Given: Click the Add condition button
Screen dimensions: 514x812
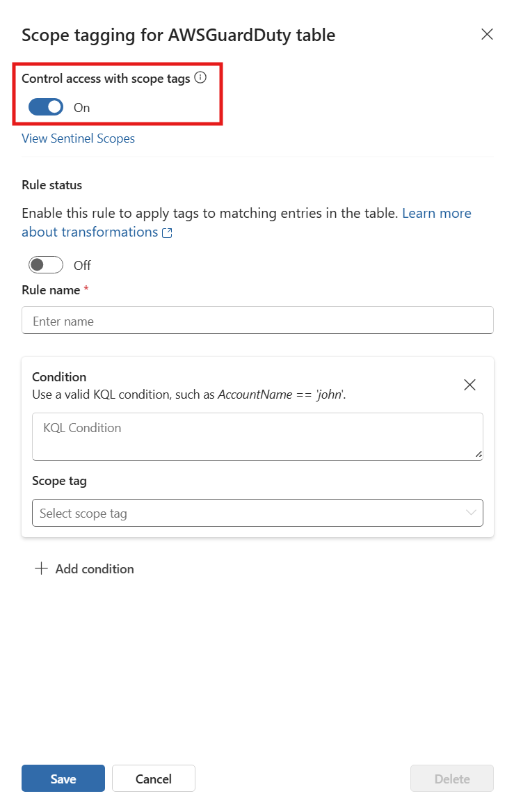Looking at the screenshot, I should 84,568.
